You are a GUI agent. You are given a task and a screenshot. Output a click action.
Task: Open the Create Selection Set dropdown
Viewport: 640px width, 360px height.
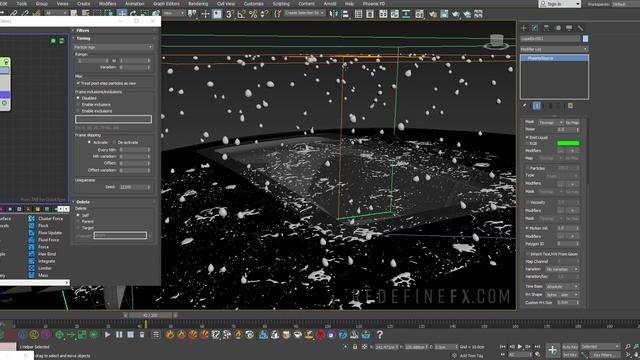tap(304, 13)
